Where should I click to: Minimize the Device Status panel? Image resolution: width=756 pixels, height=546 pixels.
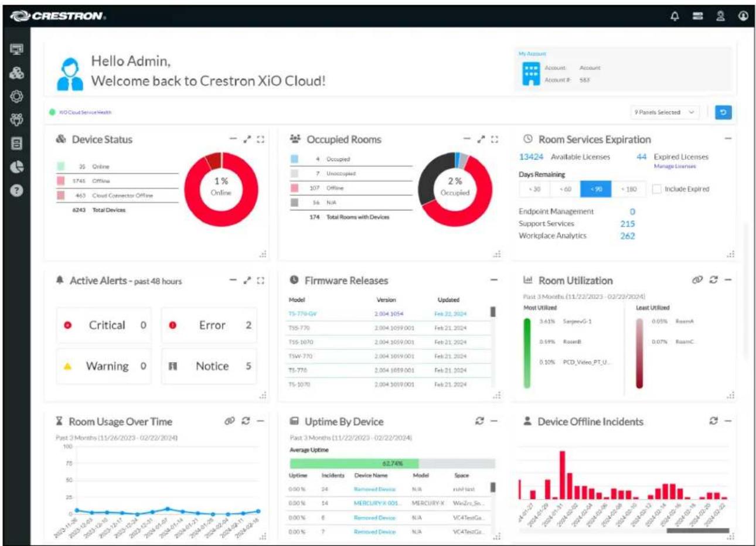coord(233,139)
